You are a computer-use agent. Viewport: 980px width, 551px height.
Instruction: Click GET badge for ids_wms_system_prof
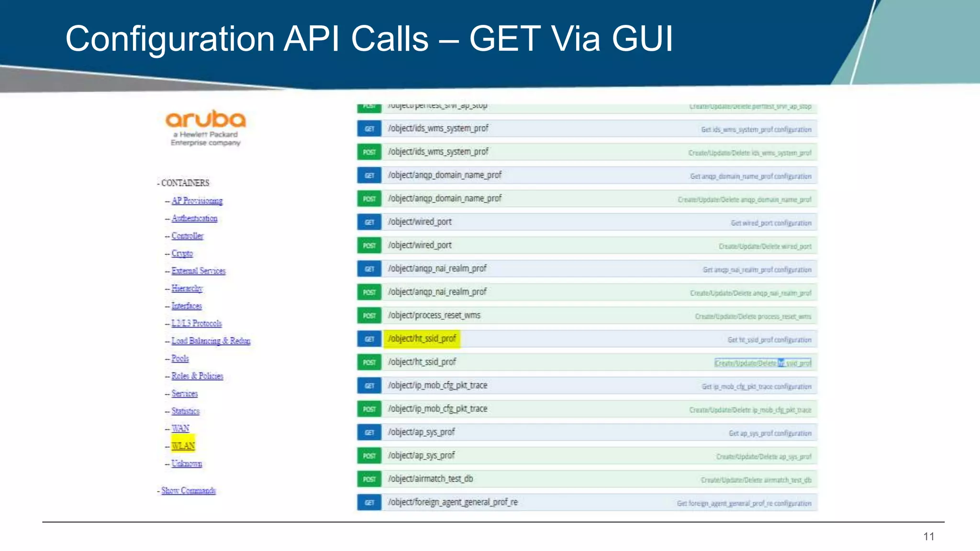point(369,129)
